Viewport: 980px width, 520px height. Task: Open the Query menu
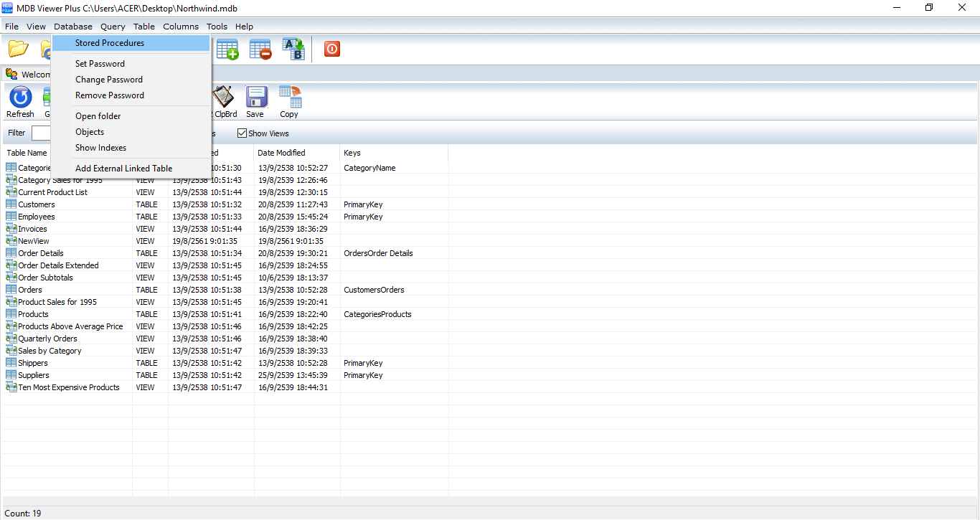(113, 27)
